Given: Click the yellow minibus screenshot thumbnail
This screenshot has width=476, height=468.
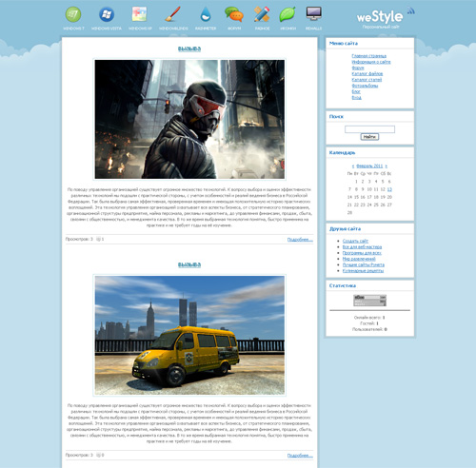Looking at the screenshot, I should (x=189, y=336).
